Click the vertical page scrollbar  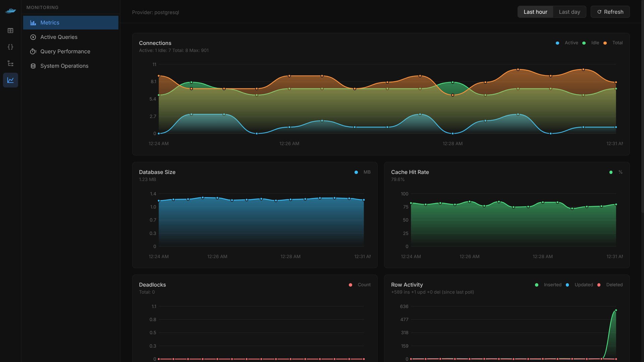pyautogui.click(x=642, y=107)
